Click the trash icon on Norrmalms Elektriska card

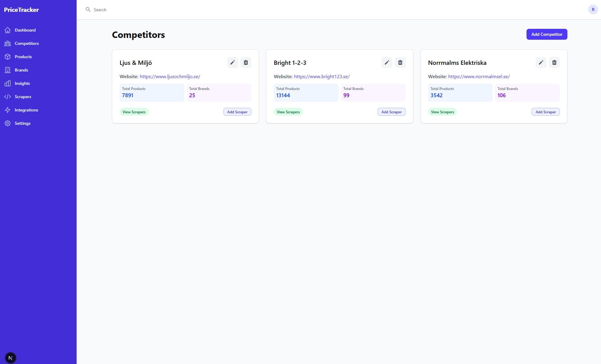554,63
